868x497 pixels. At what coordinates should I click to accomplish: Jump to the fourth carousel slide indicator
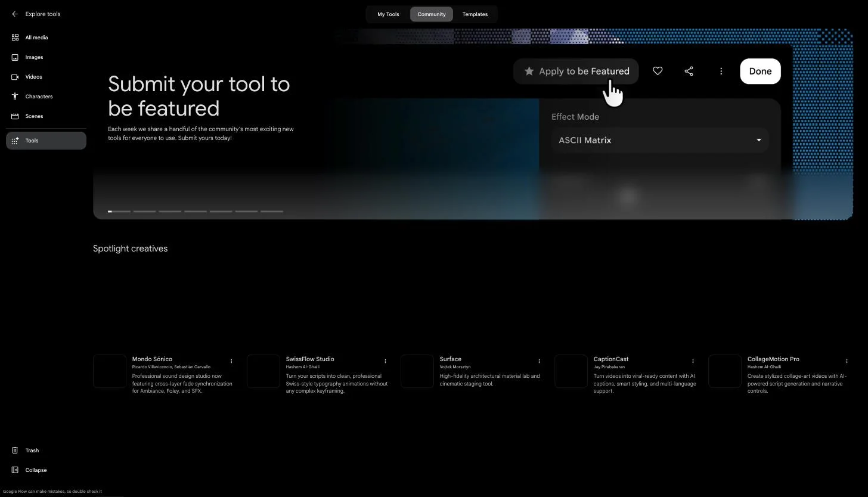click(x=196, y=212)
